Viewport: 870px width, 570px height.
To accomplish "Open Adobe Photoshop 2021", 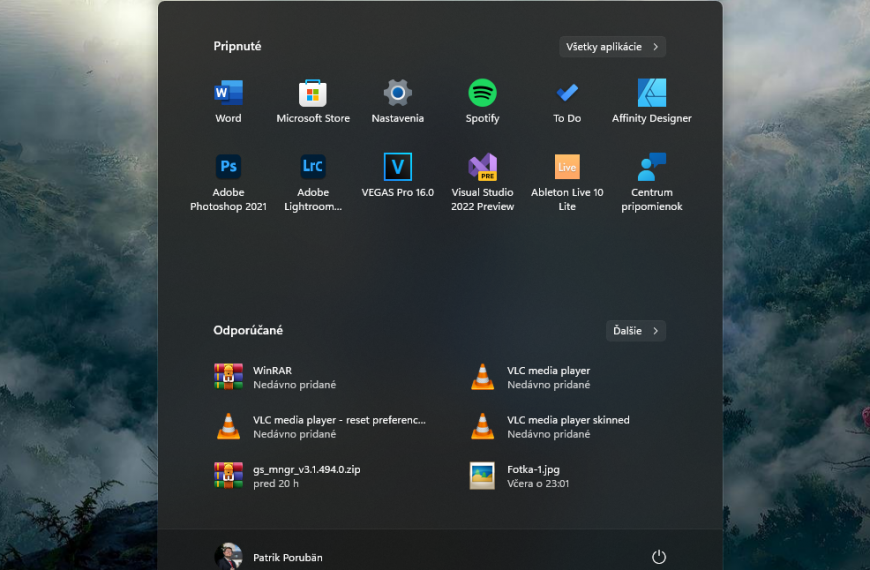I will point(228,167).
